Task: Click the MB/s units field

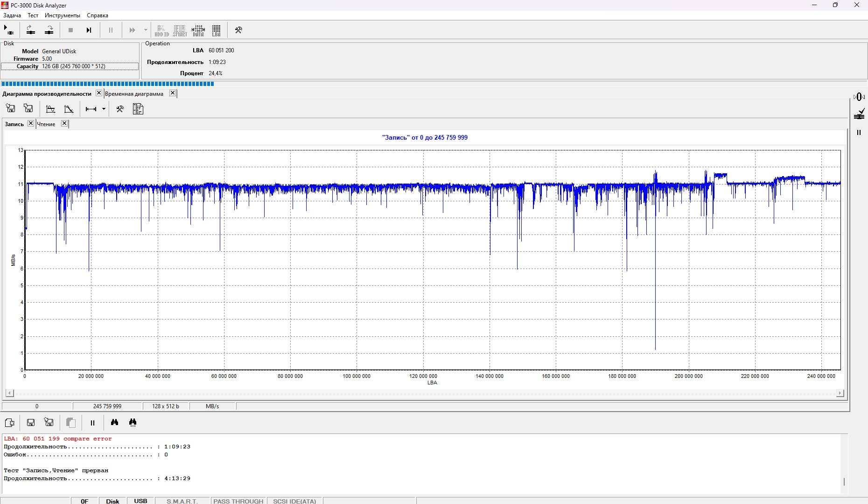Action: (212, 406)
